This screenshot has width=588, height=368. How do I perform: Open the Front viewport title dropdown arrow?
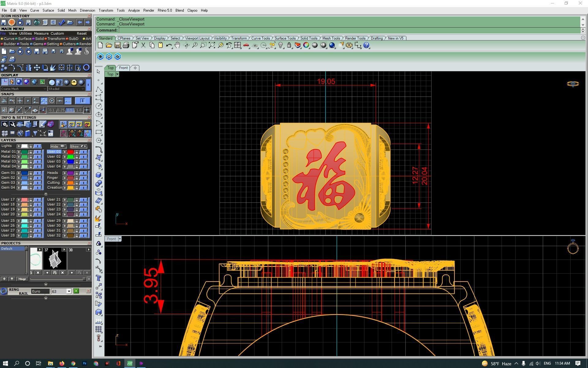pos(120,239)
